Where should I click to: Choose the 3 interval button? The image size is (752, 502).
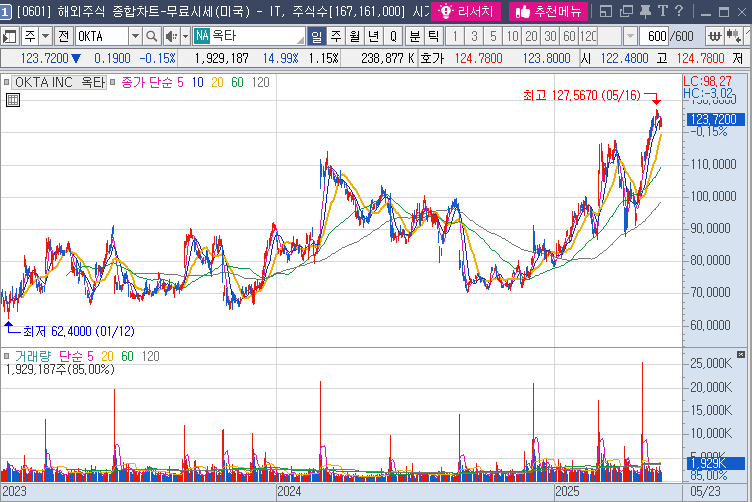[474, 36]
